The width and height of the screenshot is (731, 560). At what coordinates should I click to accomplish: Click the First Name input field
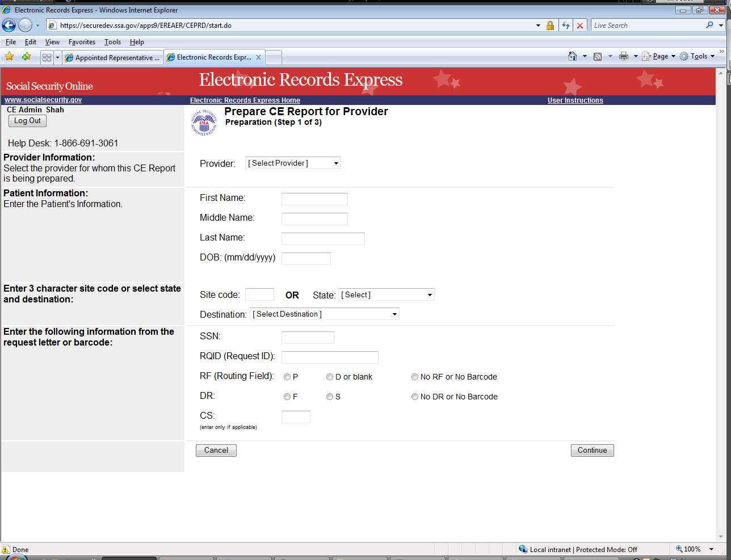point(314,199)
